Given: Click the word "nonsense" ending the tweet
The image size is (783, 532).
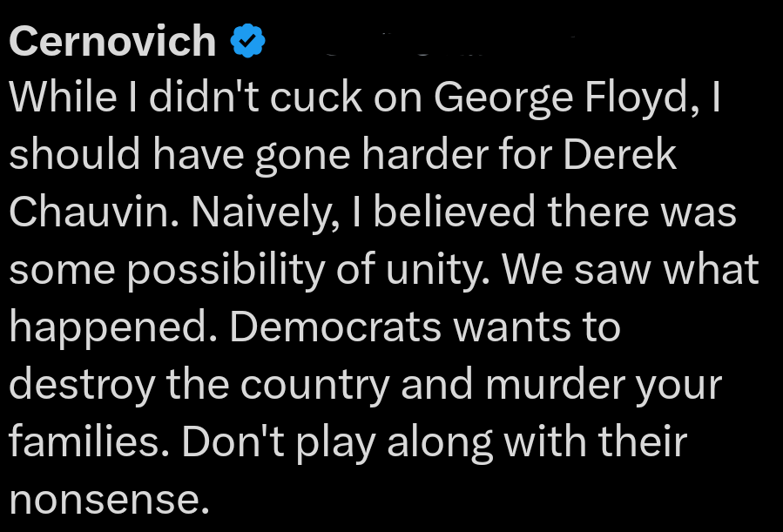Looking at the screenshot, I should (105, 500).
